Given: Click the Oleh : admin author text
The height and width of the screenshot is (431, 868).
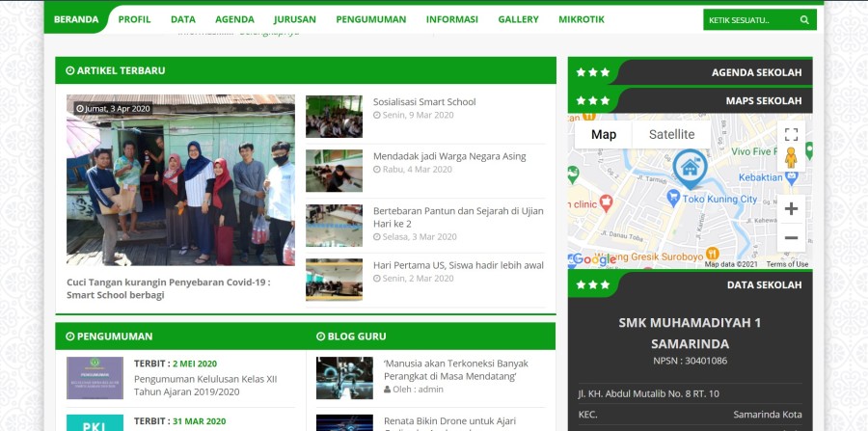Looking at the screenshot, I should point(414,390).
